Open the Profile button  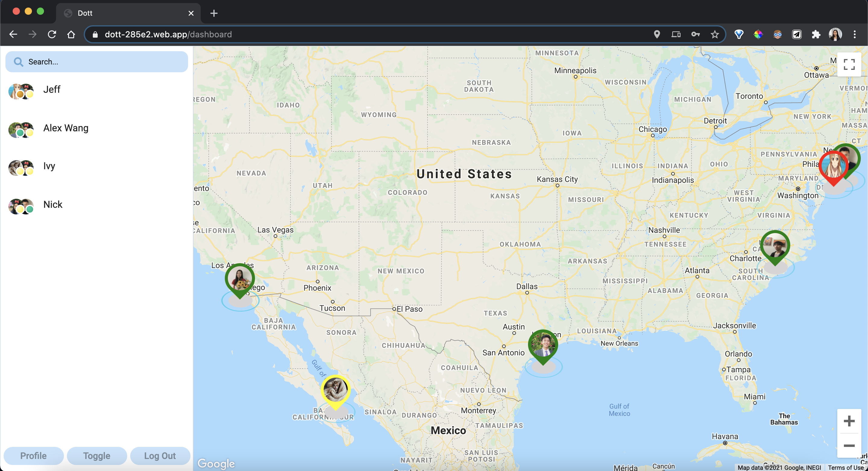pos(33,456)
